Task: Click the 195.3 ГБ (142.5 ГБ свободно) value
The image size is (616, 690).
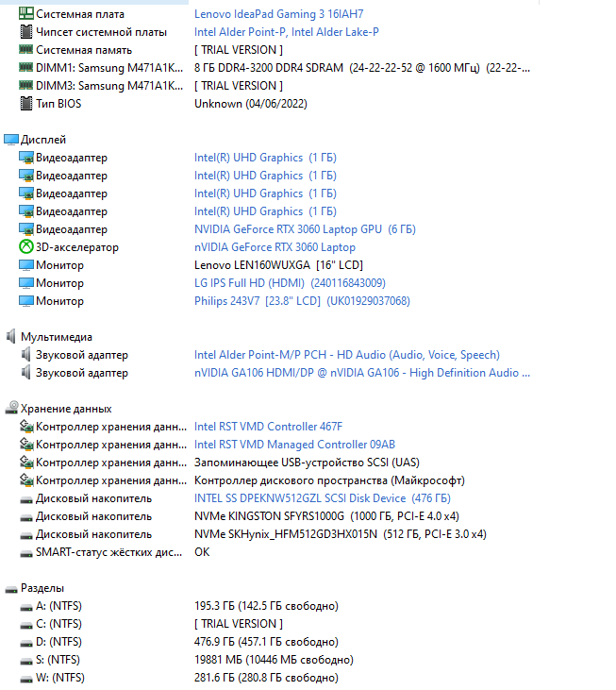Action: click(x=266, y=606)
